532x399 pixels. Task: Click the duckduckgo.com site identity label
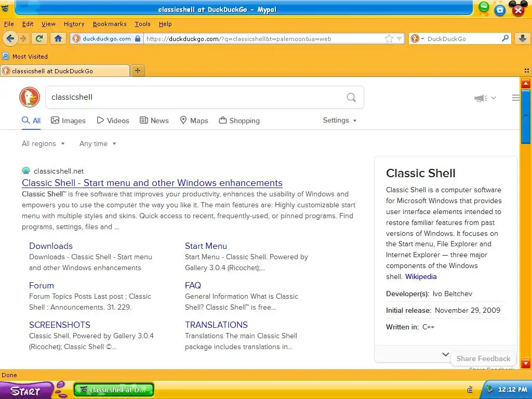107,38
